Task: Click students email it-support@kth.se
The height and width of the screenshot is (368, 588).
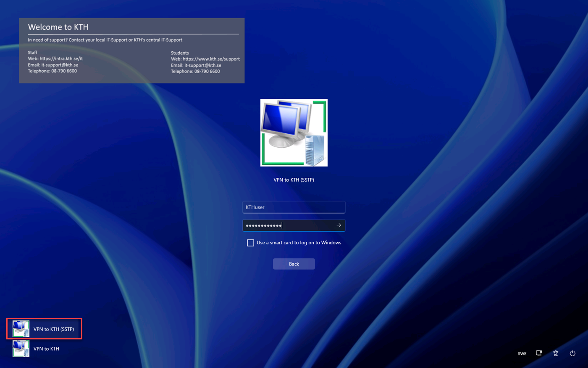Action: pos(203,65)
